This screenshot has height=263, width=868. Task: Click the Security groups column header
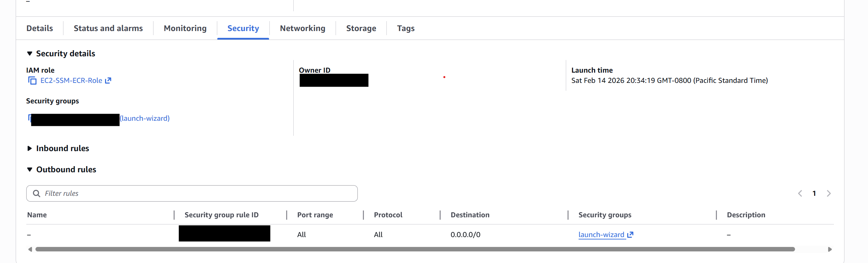click(605, 215)
